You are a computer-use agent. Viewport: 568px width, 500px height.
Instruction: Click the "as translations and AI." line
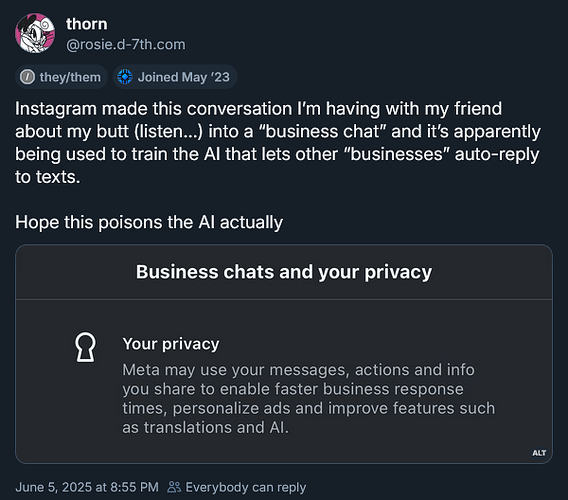(205, 428)
